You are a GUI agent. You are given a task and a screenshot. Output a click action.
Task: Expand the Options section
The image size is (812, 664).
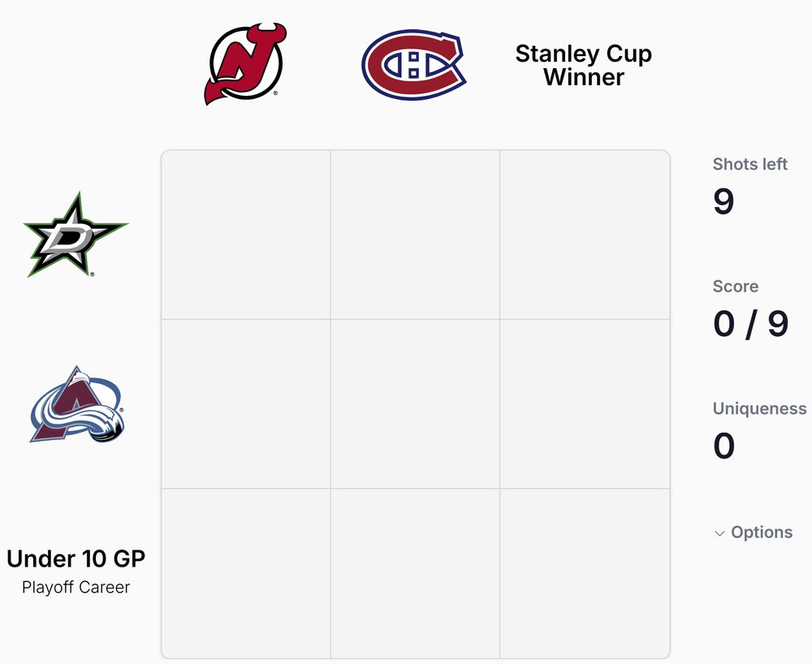pyautogui.click(x=754, y=532)
